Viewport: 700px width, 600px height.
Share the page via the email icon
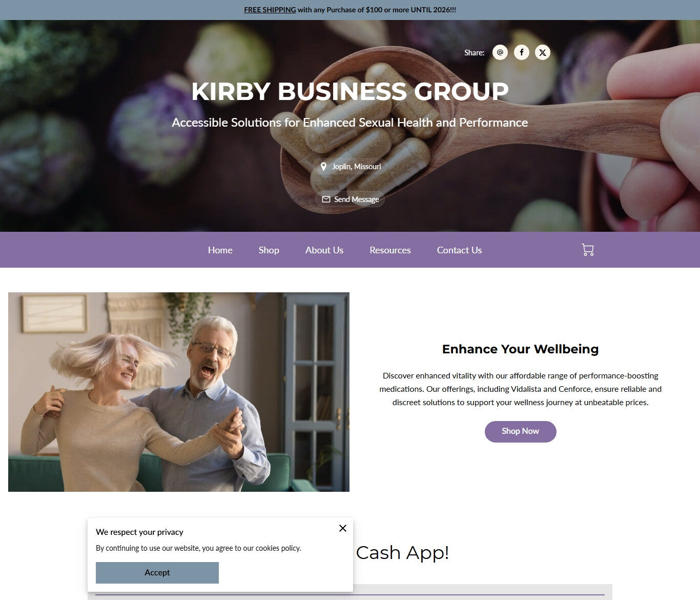pos(500,52)
